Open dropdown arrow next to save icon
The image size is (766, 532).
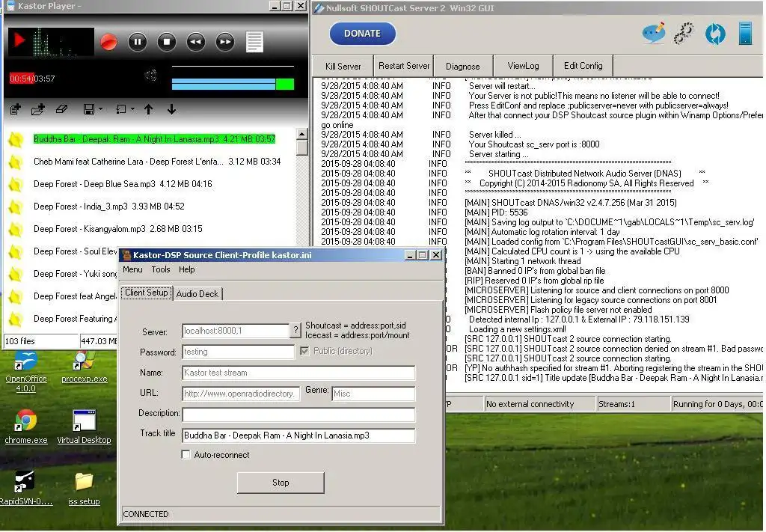click(101, 109)
